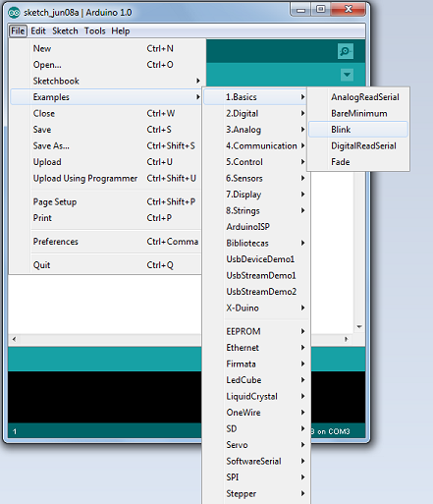Image resolution: width=433 pixels, height=504 pixels.
Task: Expand 5.Control examples submenu
Action: click(x=255, y=162)
